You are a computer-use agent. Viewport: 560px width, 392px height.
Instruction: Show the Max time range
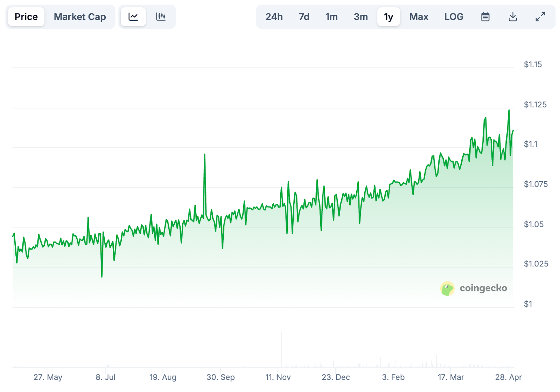[x=419, y=17]
